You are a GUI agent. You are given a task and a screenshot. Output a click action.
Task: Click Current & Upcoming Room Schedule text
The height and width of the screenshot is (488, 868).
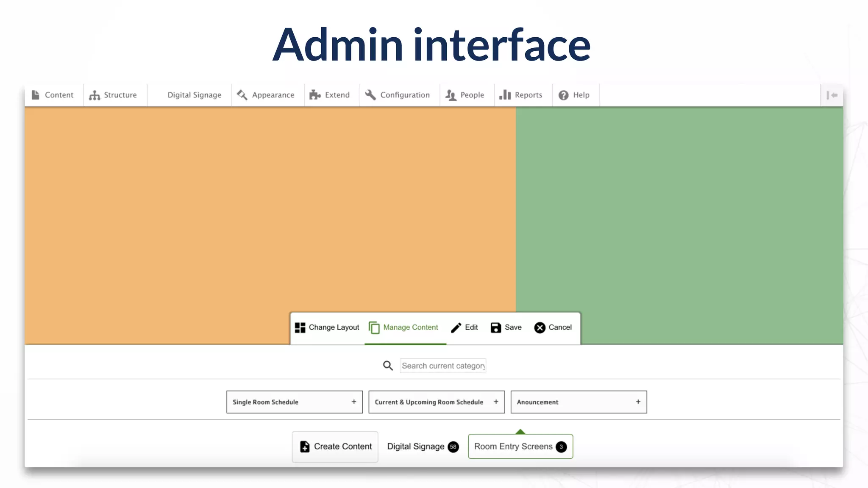(429, 402)
